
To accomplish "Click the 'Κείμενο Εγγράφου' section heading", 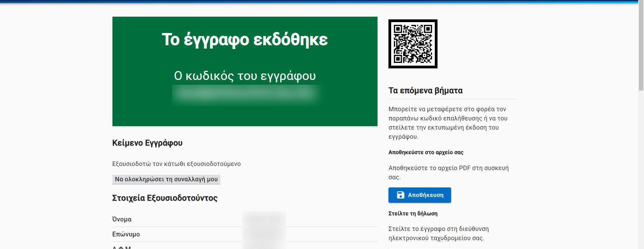I will tap(147, 143).
